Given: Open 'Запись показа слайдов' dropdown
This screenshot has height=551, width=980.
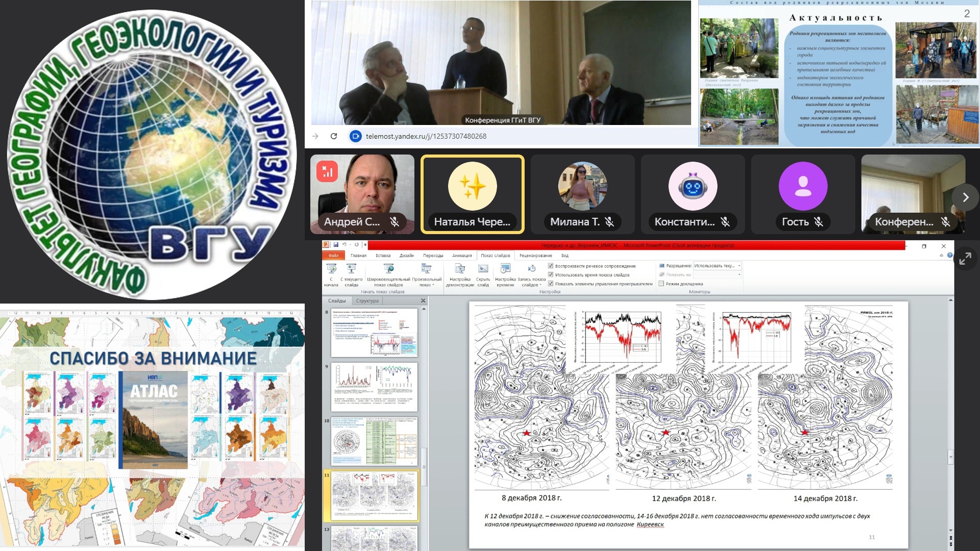Looking at the screenshot, I should click(x=531, y=275).
